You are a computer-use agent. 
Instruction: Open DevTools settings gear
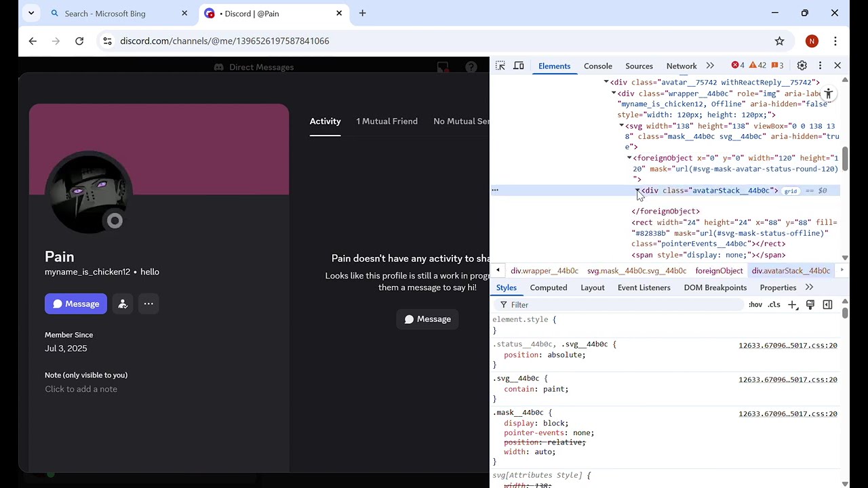(802, 66)
